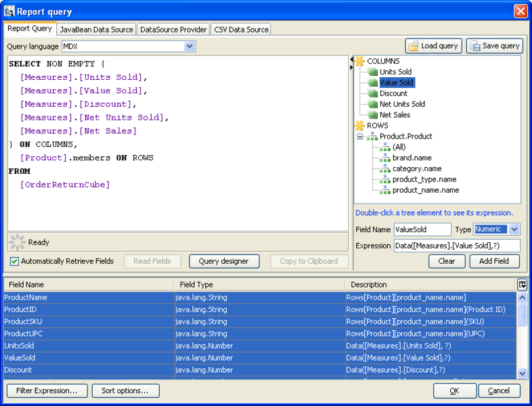This screenshot has height=406, width=532.
Task: Click the Units Sold measure cube icon
Action: pyautogui.click(x=373, y=72)
